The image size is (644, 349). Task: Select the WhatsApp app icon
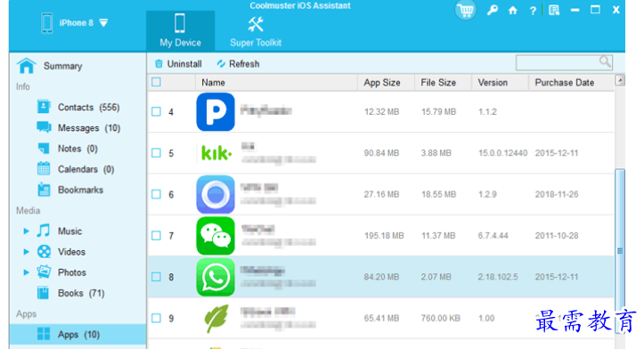216,277
